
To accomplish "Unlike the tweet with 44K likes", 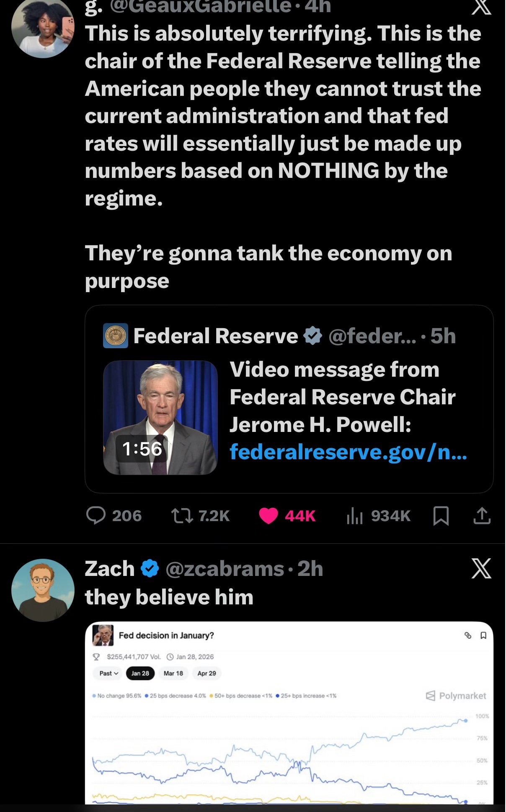I will pyautogui.click(x=268, y=516).
